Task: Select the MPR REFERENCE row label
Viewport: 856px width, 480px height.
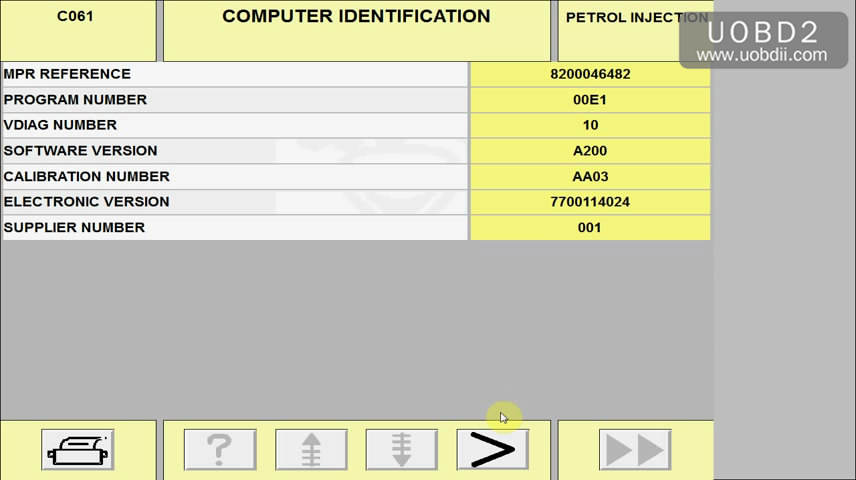Action: click(x=67, y=74)
